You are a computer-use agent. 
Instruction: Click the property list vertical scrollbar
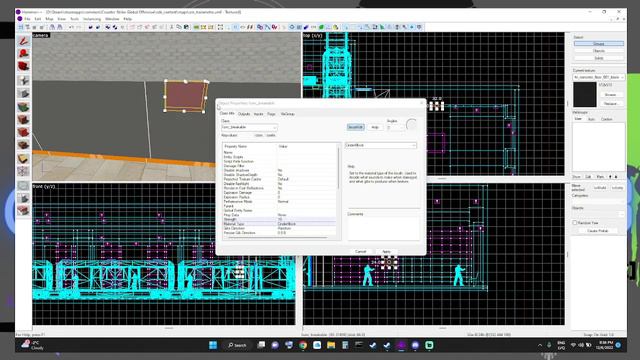(338, 168)
